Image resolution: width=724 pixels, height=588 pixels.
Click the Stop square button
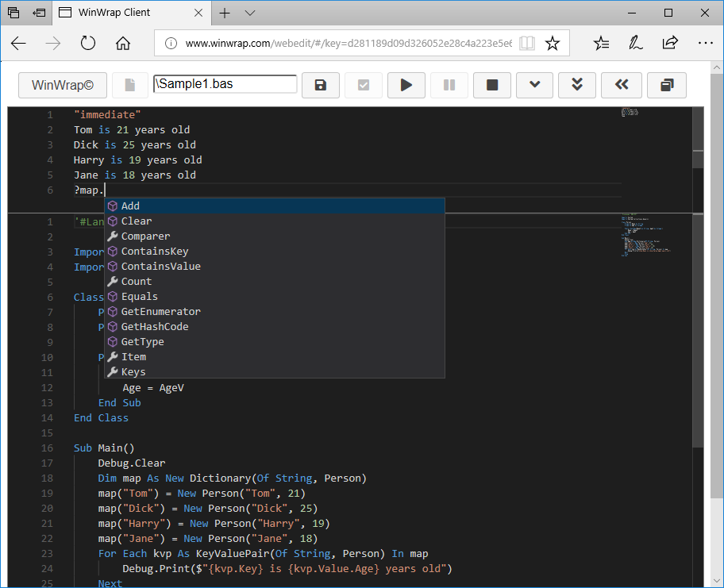click(492, 85)
